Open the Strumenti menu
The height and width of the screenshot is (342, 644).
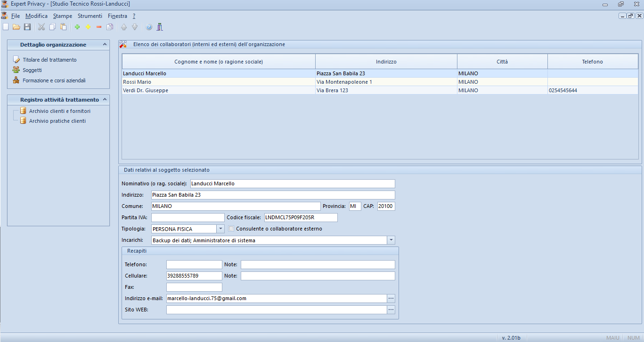90,16
